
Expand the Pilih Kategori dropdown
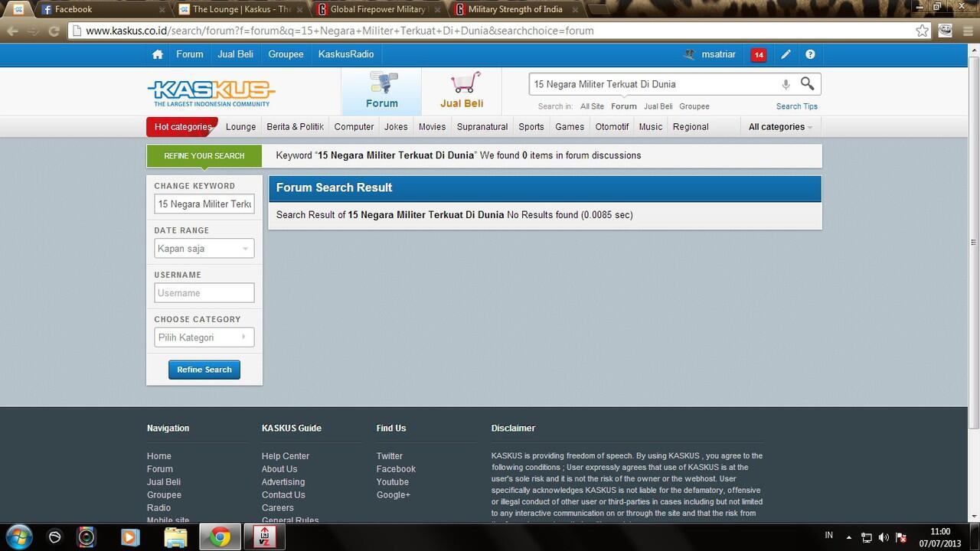point(204,337)
